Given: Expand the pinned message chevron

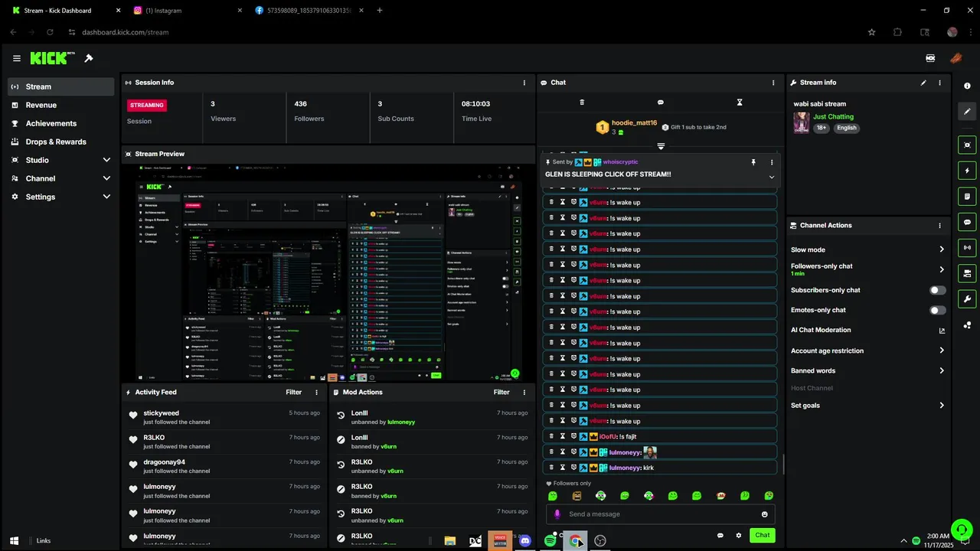Looking at the screenshot, I should click(x=772, y=177).
